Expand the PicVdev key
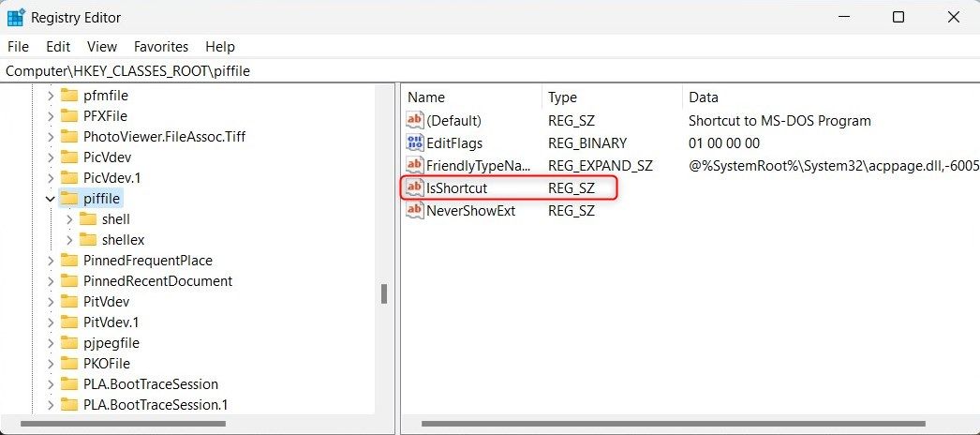Screen dimensions: 980x435 tap(52, 157)
